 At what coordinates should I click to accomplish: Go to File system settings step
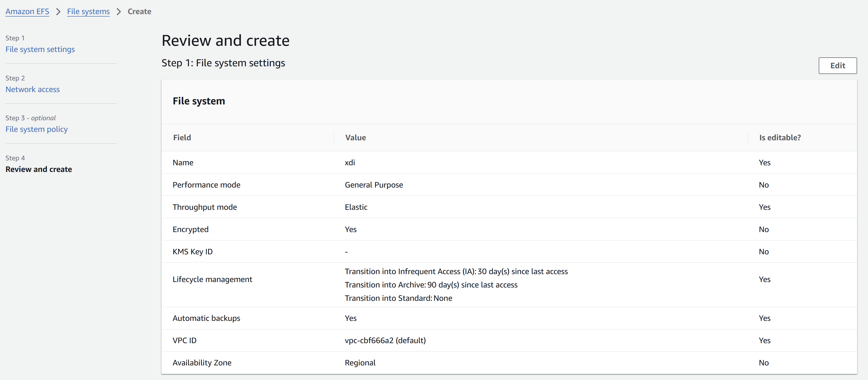tap(40, 49)
